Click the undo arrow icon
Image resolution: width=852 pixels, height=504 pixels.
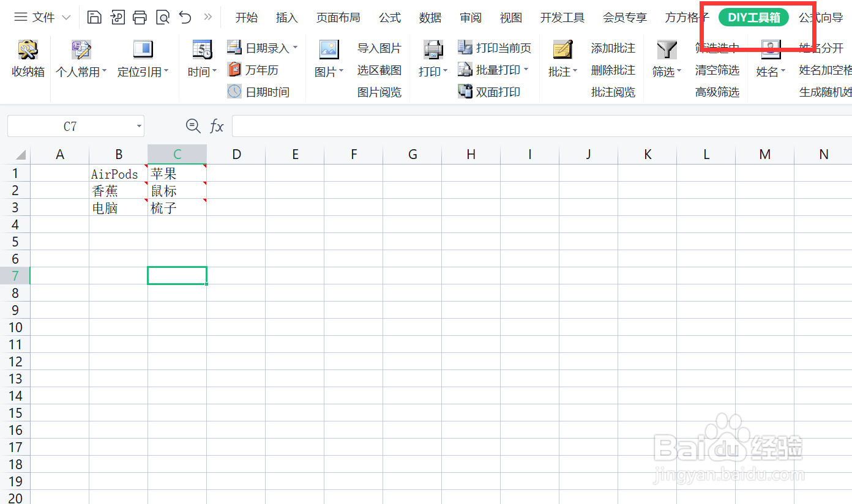[x=185, y=17]
